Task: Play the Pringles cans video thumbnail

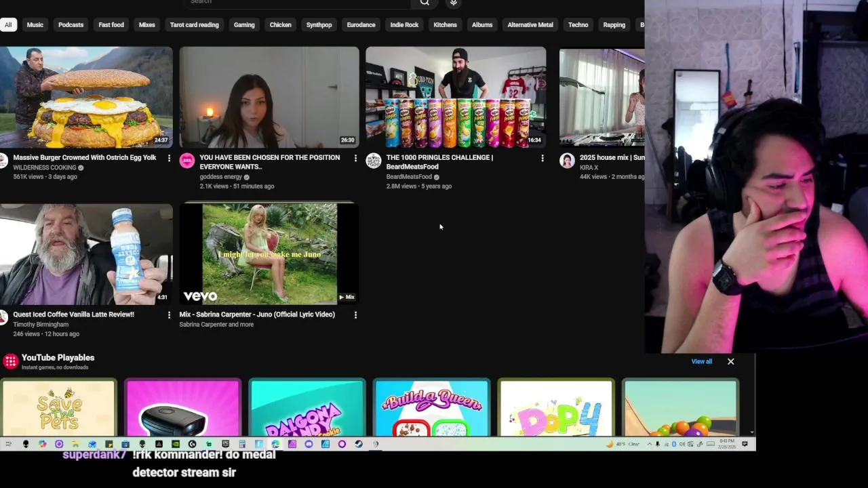Action: (456, 97)
